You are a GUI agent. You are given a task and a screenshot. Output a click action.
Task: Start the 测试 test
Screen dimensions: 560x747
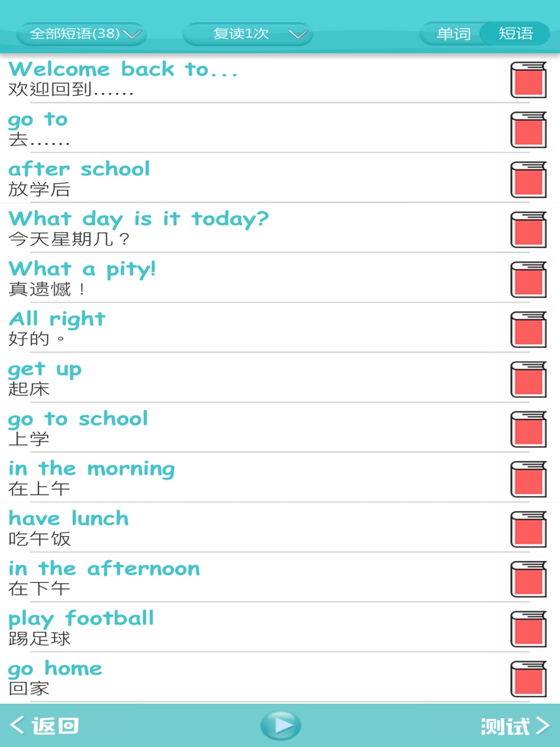(515, 726)
